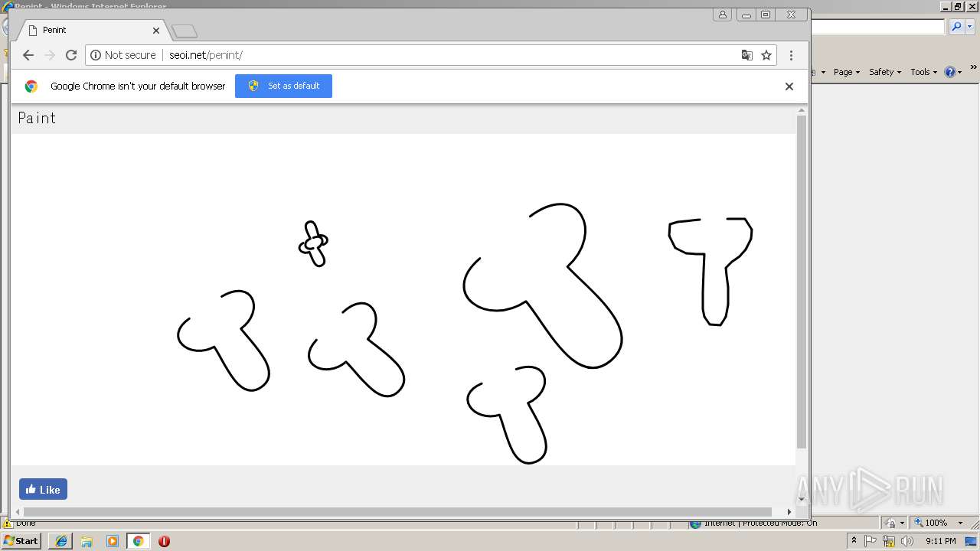980x551 pixels.
Task: Click the Show Desktop button on taskbar
Action: 972,541
